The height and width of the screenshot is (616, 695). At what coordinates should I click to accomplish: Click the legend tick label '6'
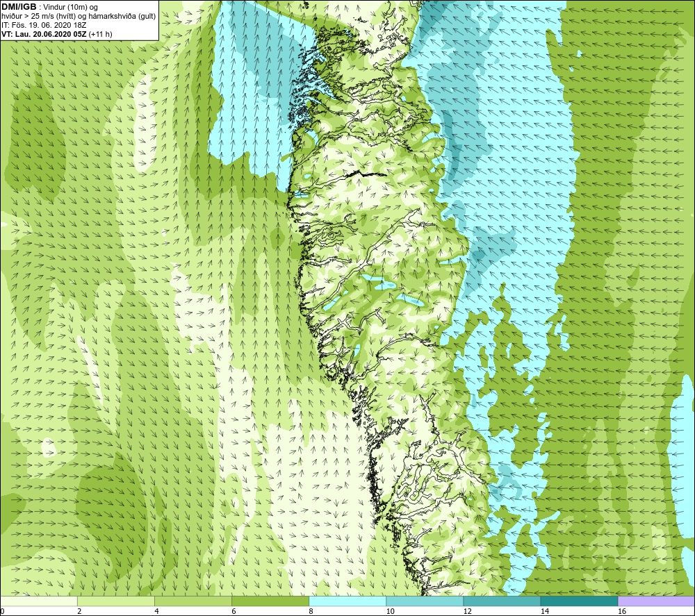[x=234, y=611]
